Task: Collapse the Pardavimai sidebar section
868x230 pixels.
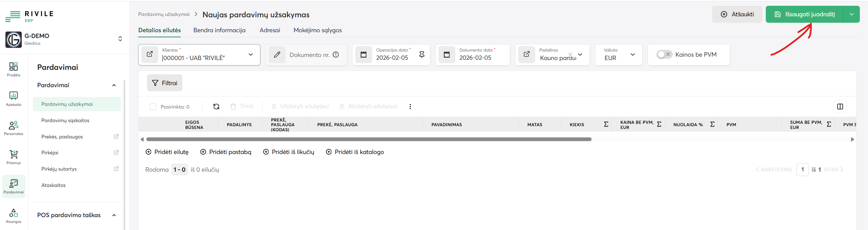Action: pos(114,85)
